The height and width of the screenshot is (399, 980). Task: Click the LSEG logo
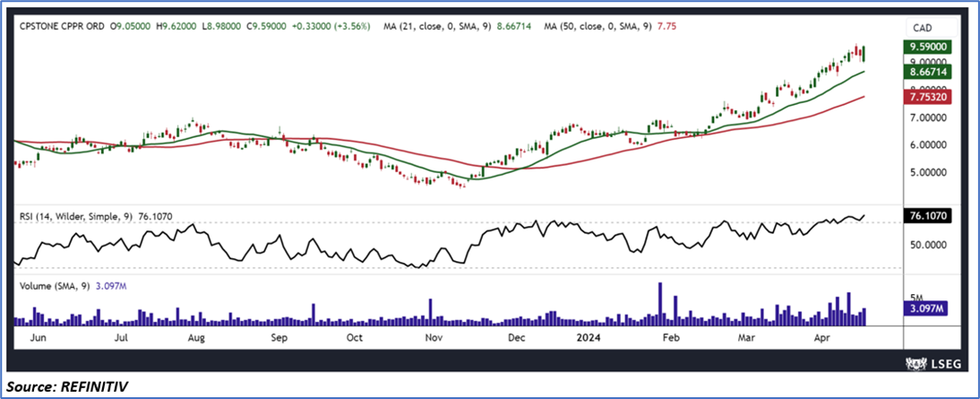tap(933, 364)
